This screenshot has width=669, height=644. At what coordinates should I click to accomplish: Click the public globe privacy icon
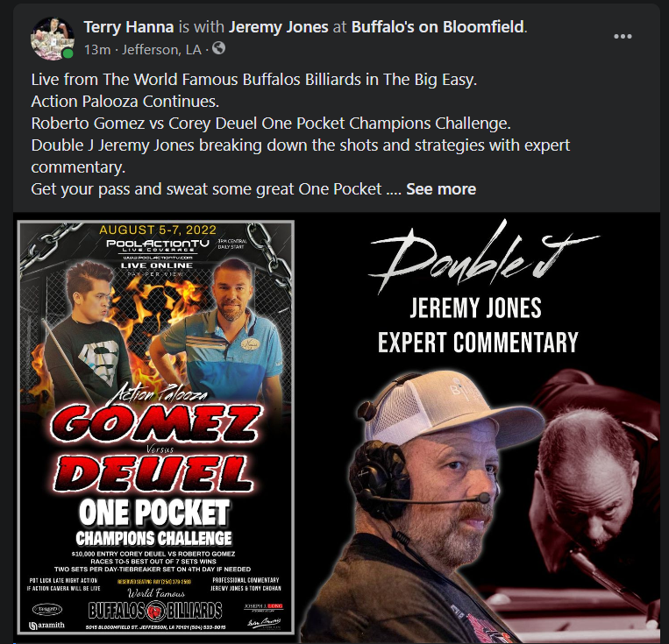[x=218, y=48]
